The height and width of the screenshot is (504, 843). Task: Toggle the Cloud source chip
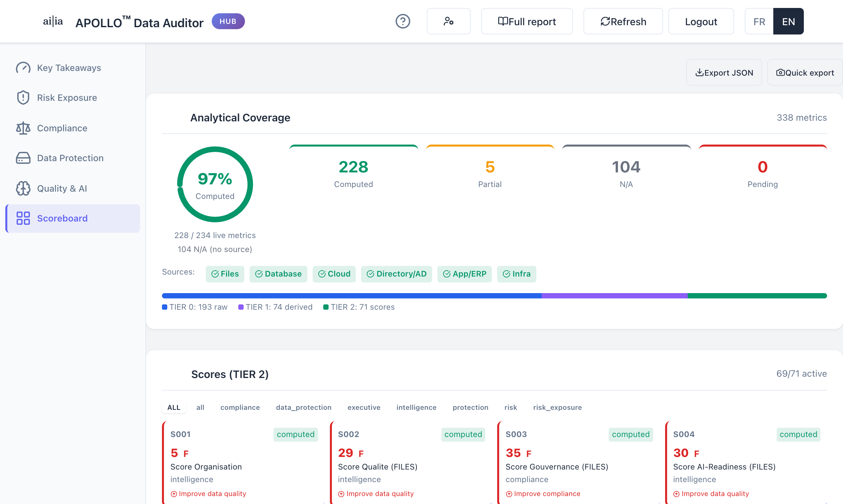[334, 274]
